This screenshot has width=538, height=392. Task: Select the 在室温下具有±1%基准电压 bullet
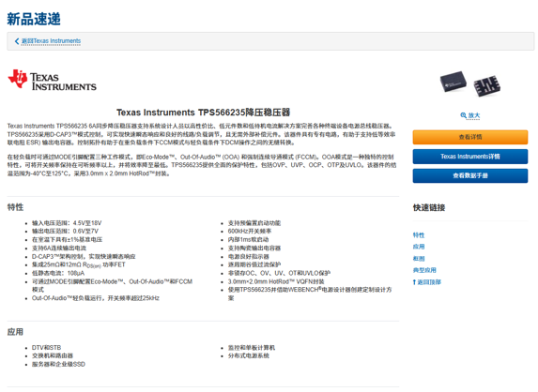click(x=68, y=239)
